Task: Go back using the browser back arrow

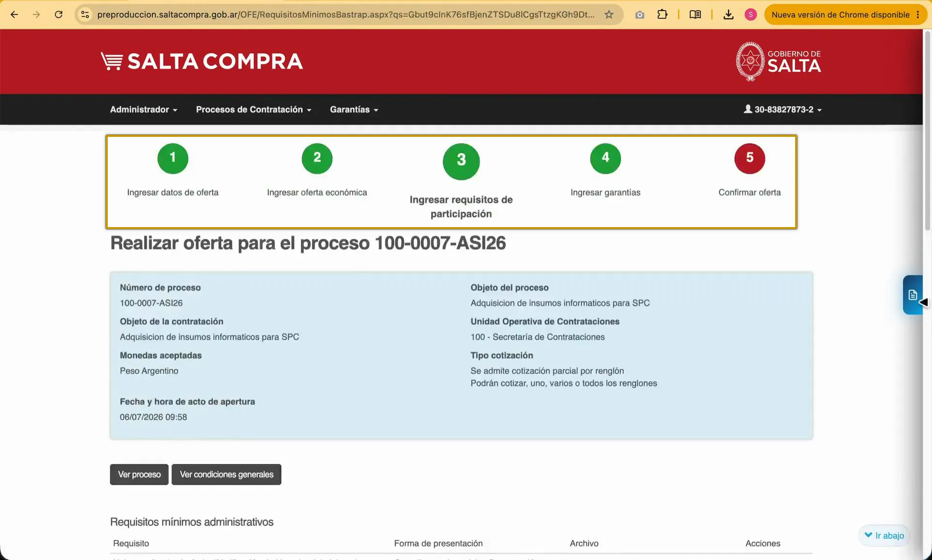Action: click(14, 15)
